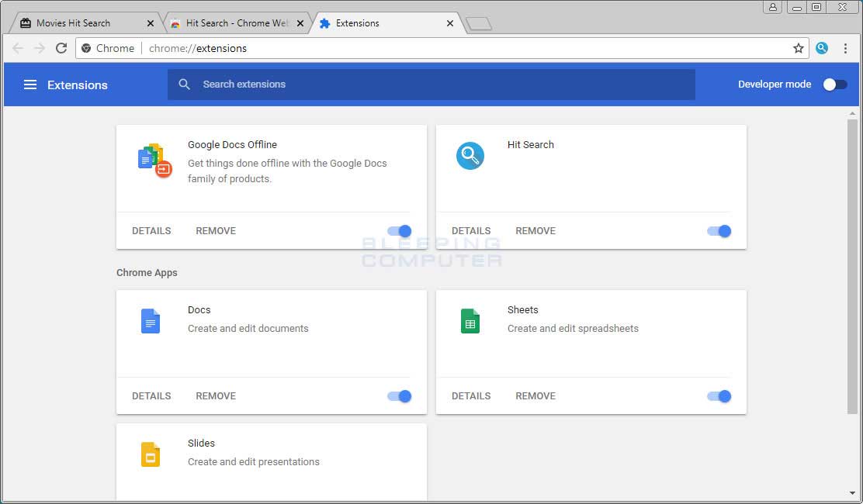Disable the Sheets app toggle
This screenshot has height=504, width=863.
click(x=719, y=396)
